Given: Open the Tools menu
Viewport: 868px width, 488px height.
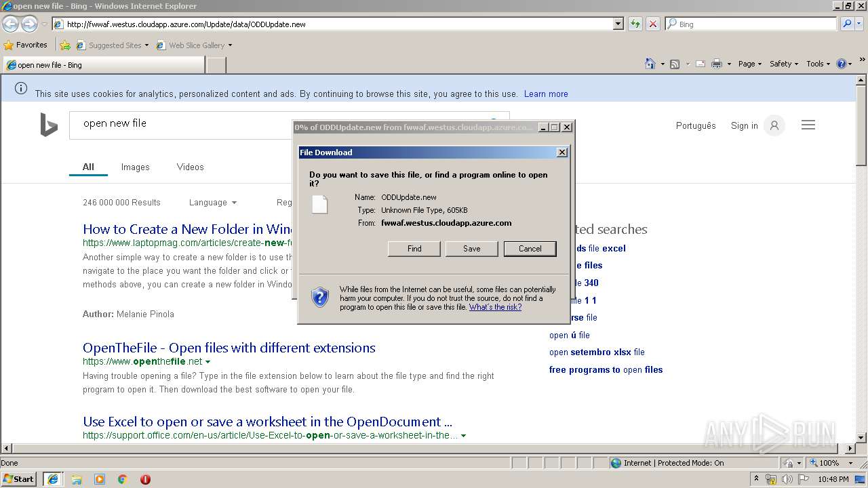Looking at the screenshot, I should [x=818, y=64].
